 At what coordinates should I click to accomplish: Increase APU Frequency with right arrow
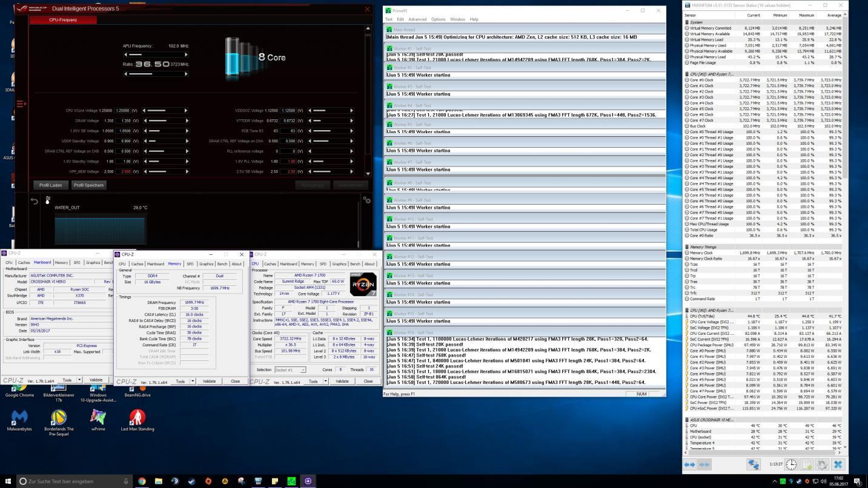(187, 56)
